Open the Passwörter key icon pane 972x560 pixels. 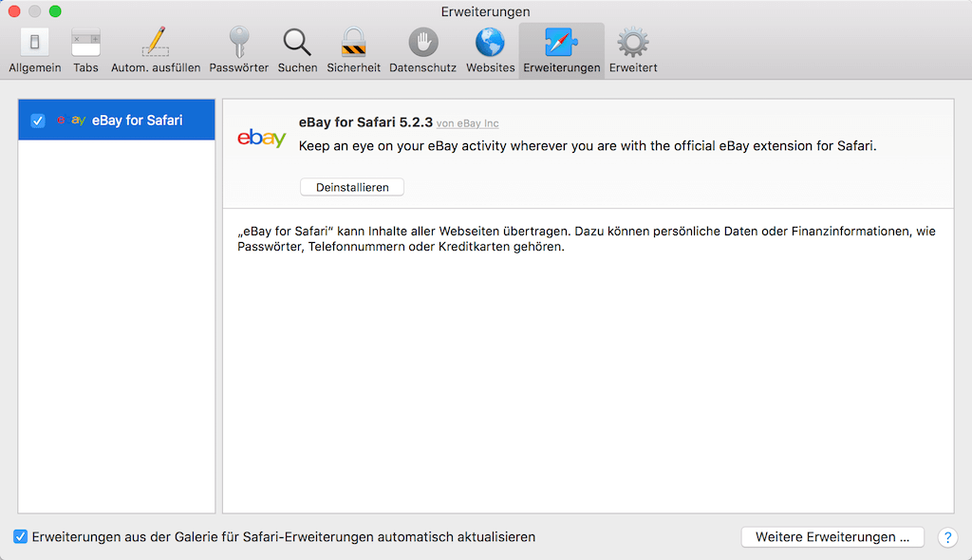point(238,51)
